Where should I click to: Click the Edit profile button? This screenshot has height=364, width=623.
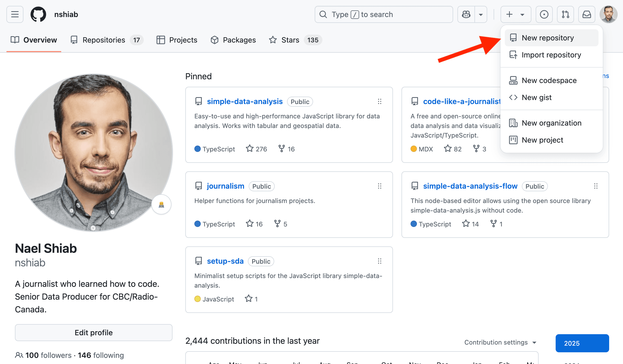[x=94, y=333]
